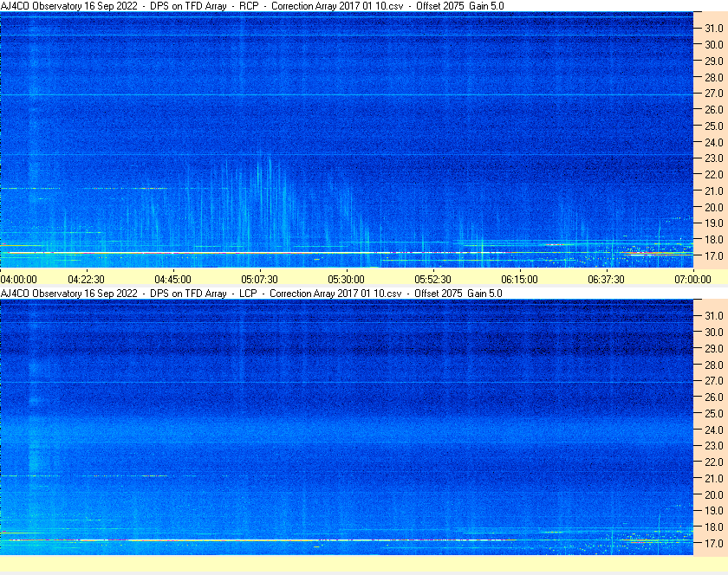This screenshot has height=575, width=728.
Task: Click the 19.0 frequency label on LCP chart
Action: click(714, 511)
